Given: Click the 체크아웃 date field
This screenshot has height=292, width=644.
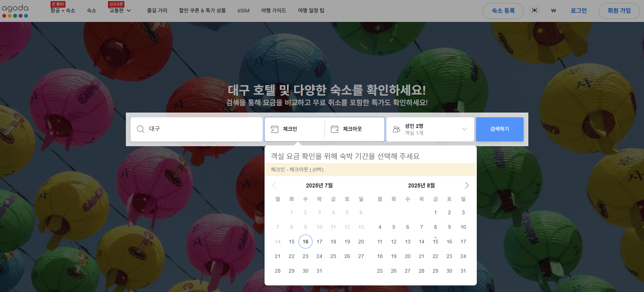Looking at the screenshot, I should (355, 129).
